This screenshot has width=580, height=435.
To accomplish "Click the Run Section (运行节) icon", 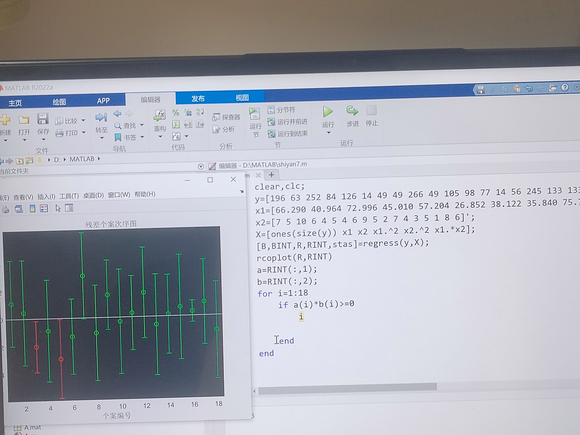I will coord(254,113).
